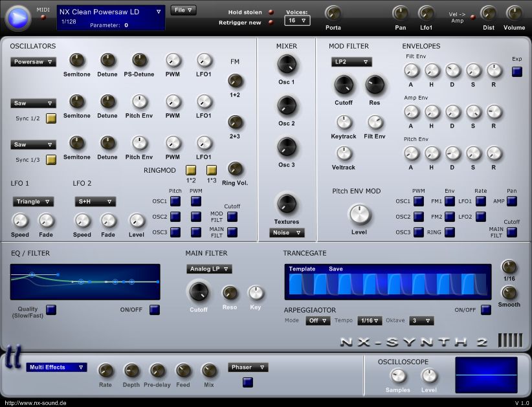
Task: Click the oscilloscope waveform display
Action: point(486,375)
